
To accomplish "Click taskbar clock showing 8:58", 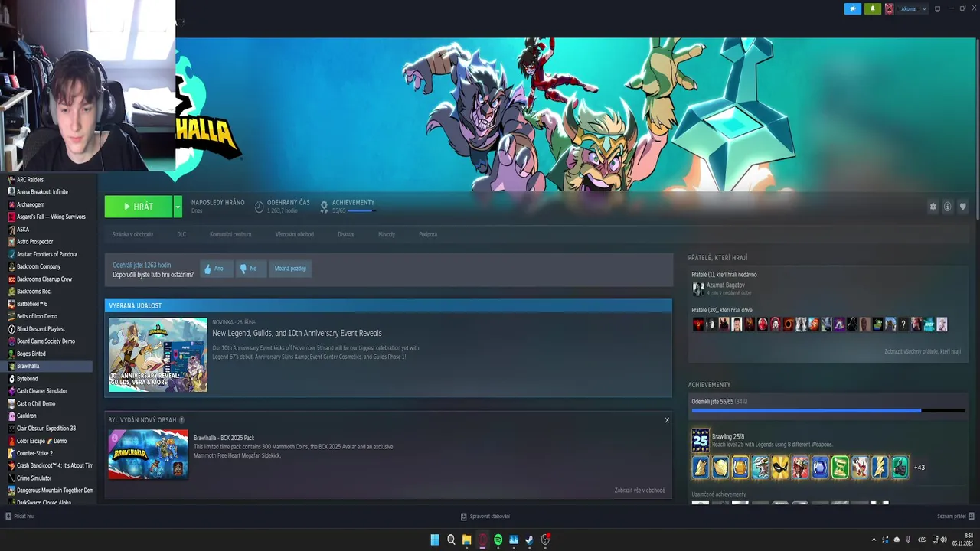I will [x=963, y=540].
